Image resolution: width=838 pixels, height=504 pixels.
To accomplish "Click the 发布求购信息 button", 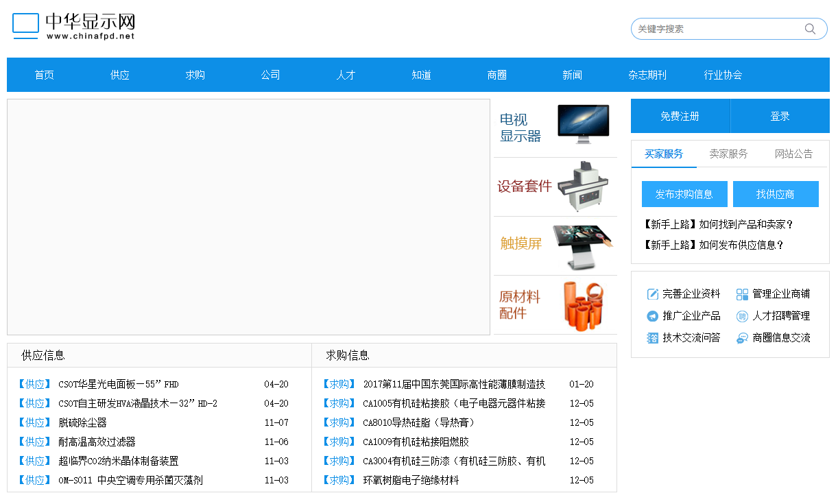I will 684,194.
